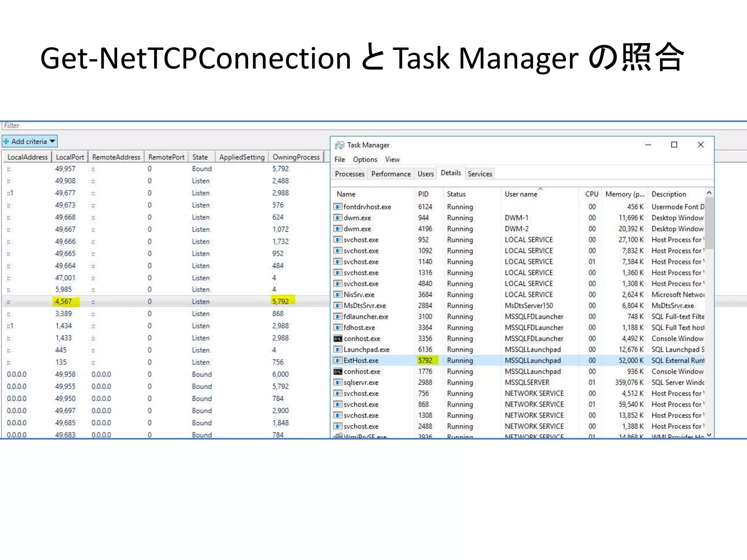Viewport: 747px width, 560px height.
Task: Click the ExtHost.exe process icon
Action: click(x=338, y=360)
